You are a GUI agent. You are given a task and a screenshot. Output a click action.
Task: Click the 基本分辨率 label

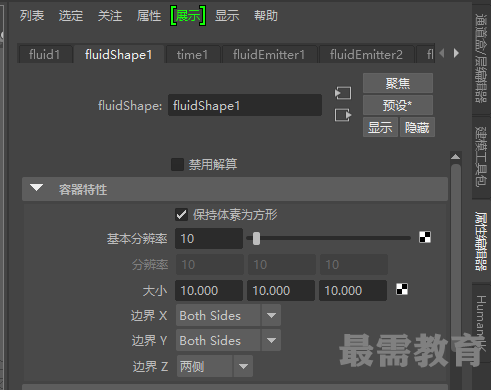pyautogui.click(x=137, y=239)
